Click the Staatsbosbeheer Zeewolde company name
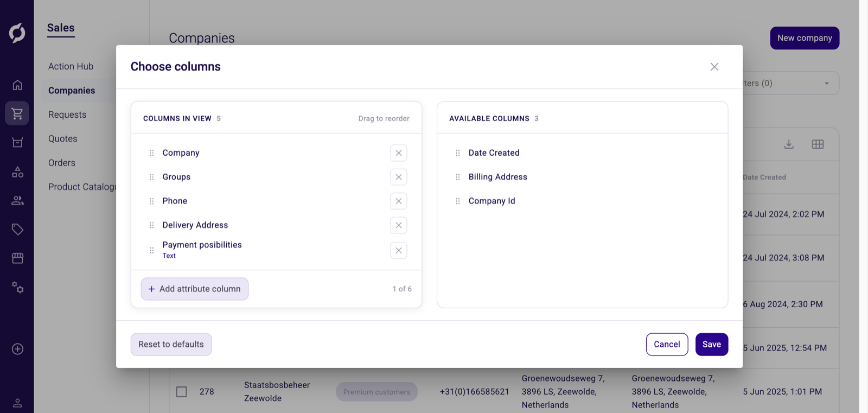Image resolution: width=868 pixels, height=413 pixels. coord(277,392)
